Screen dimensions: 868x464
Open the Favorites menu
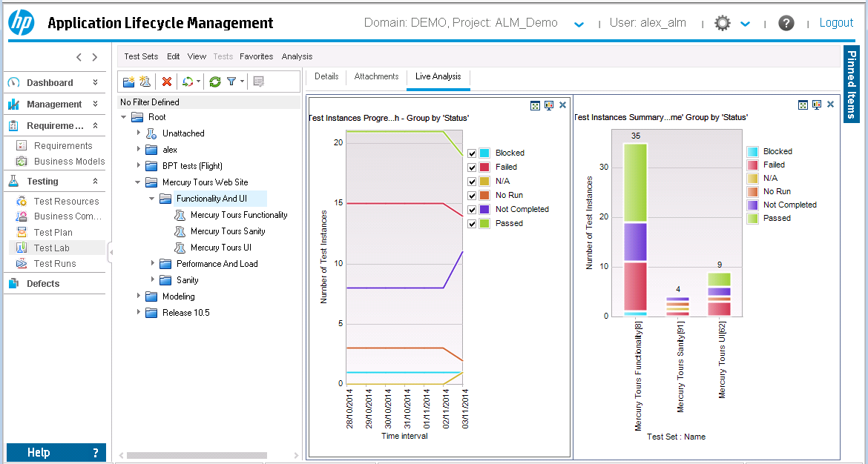pos(256,56)
